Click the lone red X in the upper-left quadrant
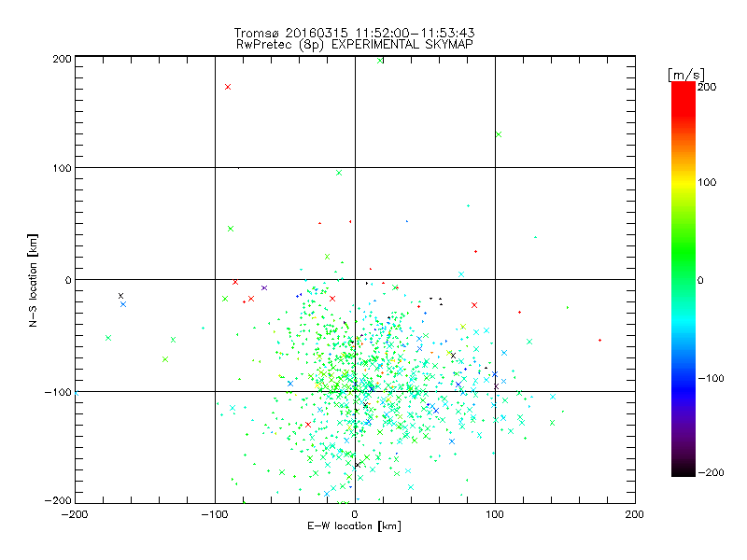 [228, 87]
